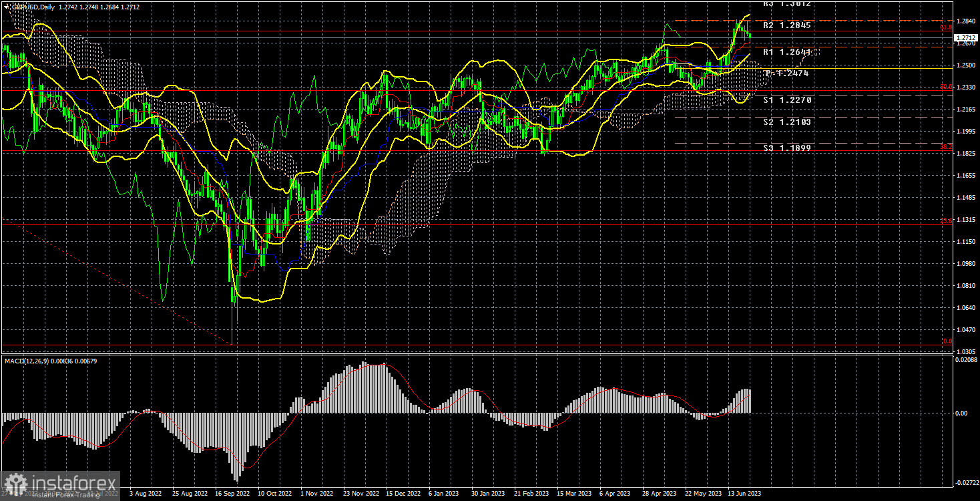Click the 23 Nov 2022 date label

(x=360, y=494)
